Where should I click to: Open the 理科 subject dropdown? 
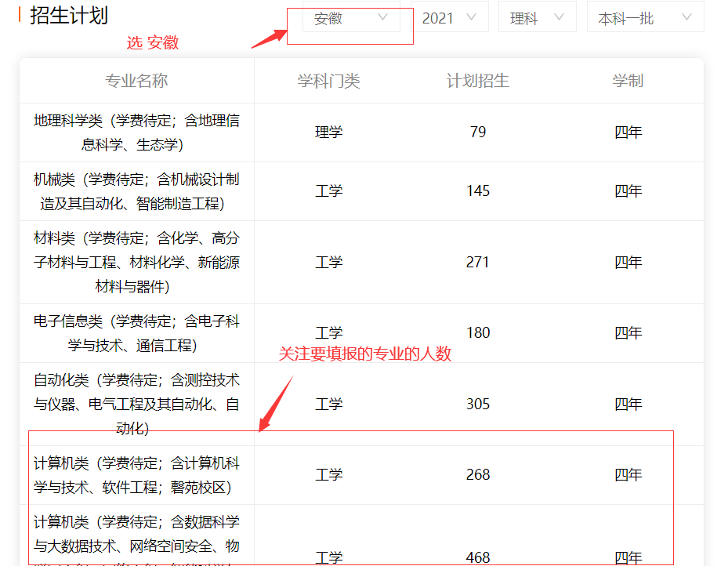pyautogui.click(x=537, y=18)
